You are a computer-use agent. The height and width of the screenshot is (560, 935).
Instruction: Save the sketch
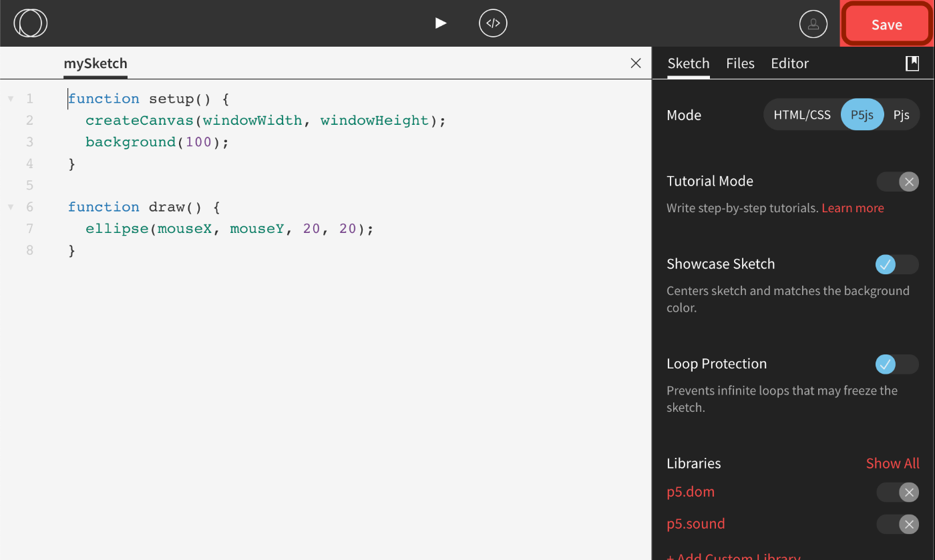pos(886,24)
